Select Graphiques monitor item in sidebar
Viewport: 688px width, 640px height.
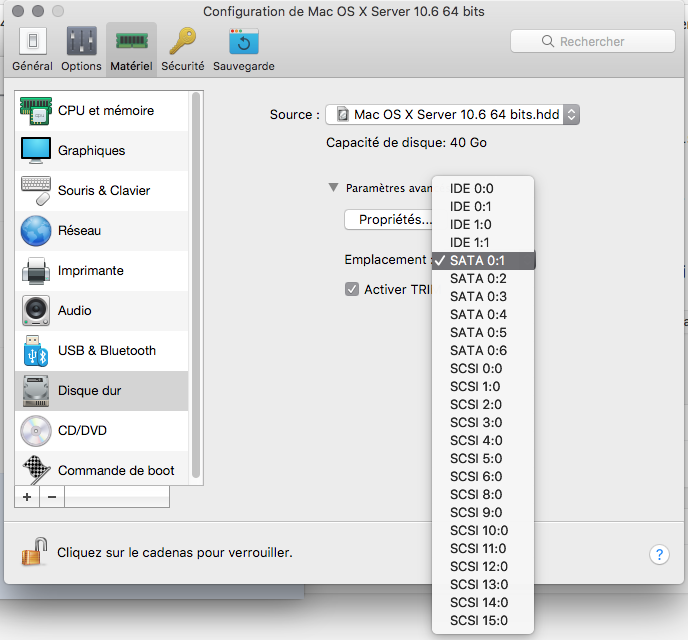pos(102,150)
